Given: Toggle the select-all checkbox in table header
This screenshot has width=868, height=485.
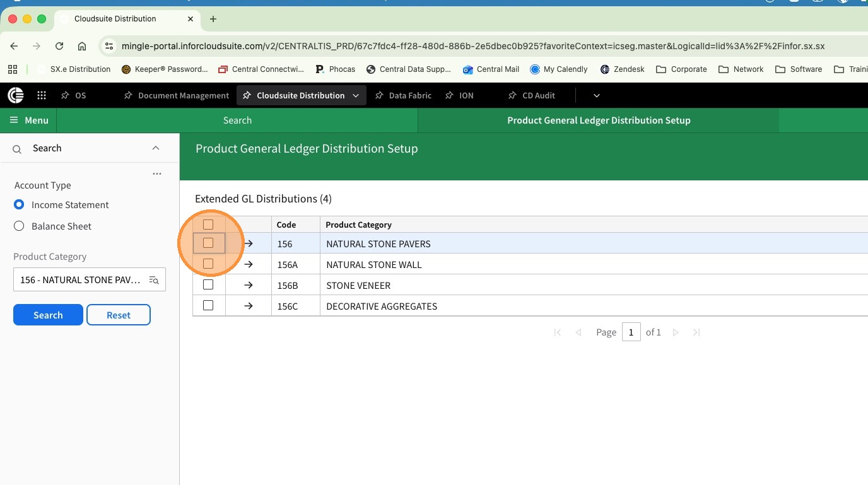Looking at the screenshot, I should (x=208, y=225).
